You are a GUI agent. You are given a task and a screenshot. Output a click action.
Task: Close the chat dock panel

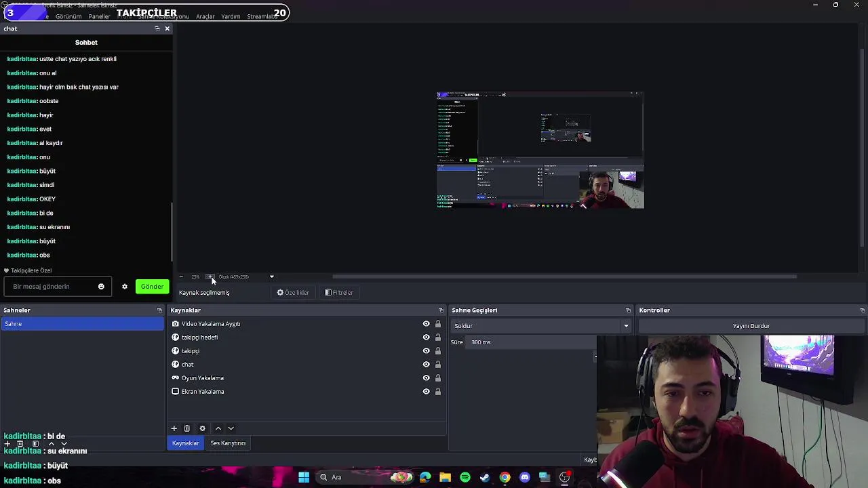[167, 28]
